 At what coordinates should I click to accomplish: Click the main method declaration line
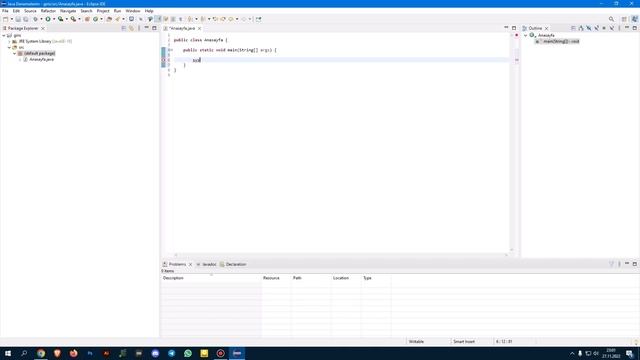pos(229,50)
